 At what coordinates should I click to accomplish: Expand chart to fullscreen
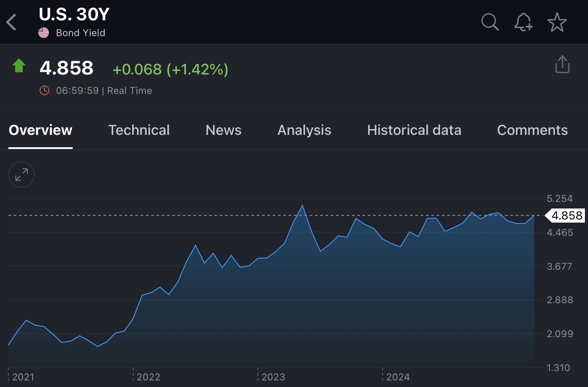22,175
